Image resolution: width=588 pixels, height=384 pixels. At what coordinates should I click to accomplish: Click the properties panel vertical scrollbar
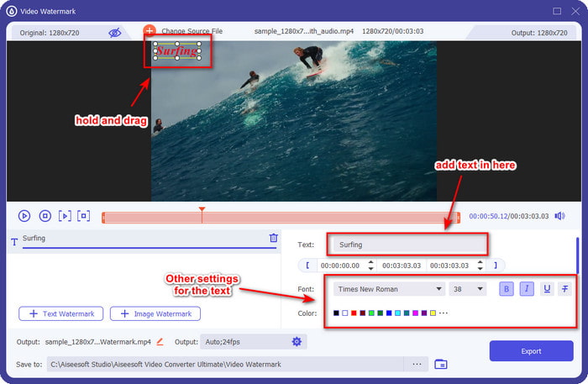(x=578, y=255)
